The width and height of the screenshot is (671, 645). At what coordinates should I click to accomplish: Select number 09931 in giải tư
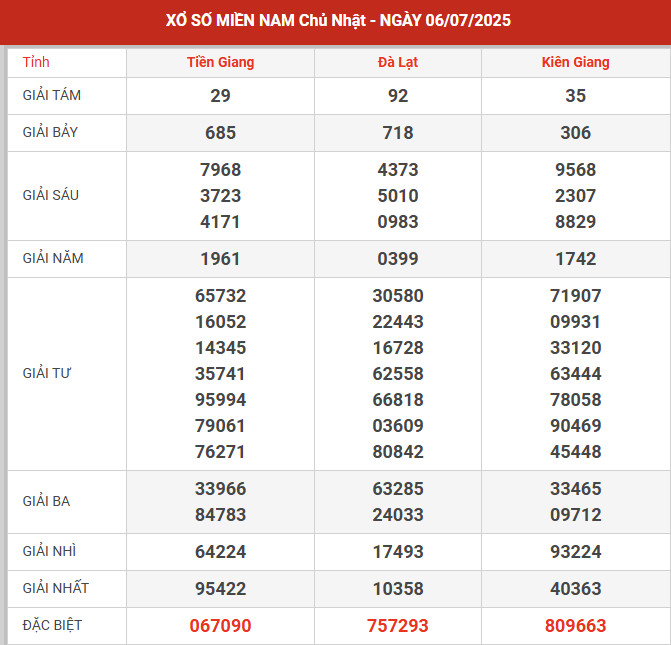click(x=576, y=322)
